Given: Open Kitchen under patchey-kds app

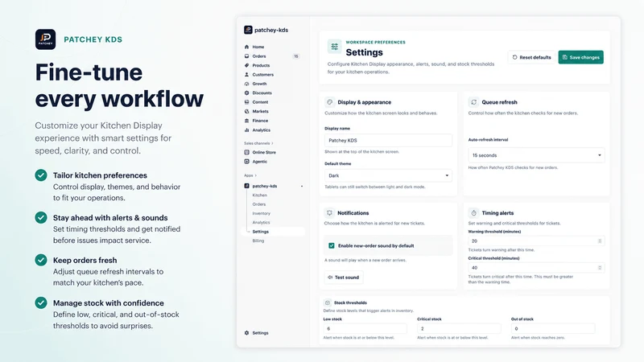Looking at the screenshot, I should point(259,195).
